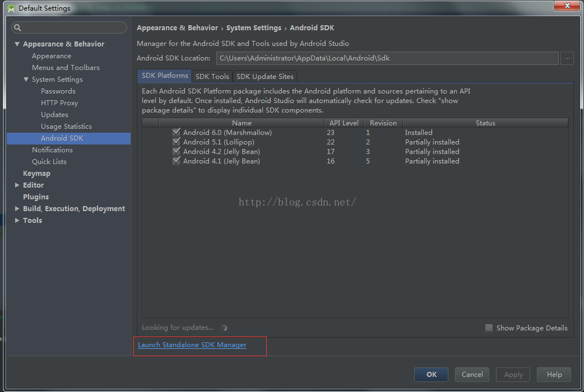The width and height of the screenshot is (584, 392).
Task: Launch Standalone SDK Manager link
Action: (x=192, y=345)
